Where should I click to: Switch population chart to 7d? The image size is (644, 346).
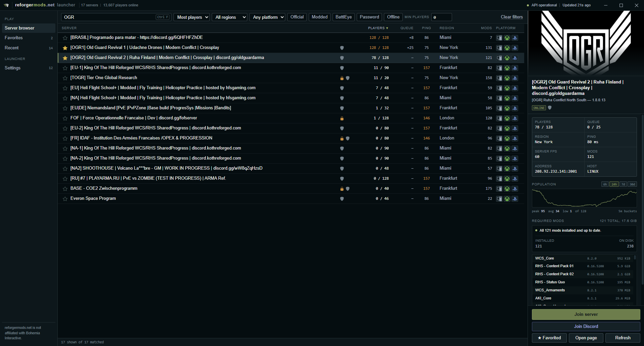pos(623,184)
